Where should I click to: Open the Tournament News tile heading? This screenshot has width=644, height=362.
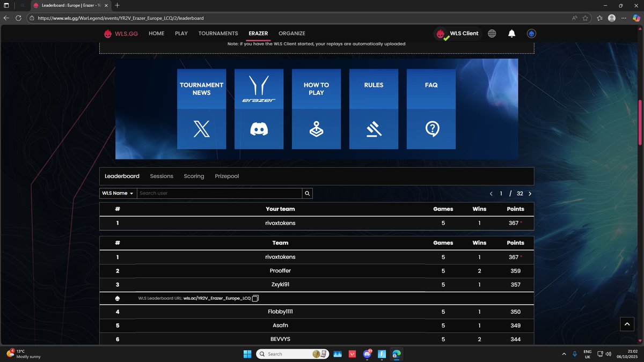(x=201, y=89)
